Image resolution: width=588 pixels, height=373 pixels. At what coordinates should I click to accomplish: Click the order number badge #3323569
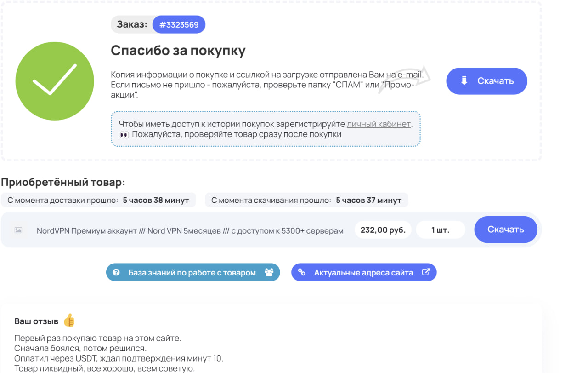pyautogui.click(x=179, y=24)
